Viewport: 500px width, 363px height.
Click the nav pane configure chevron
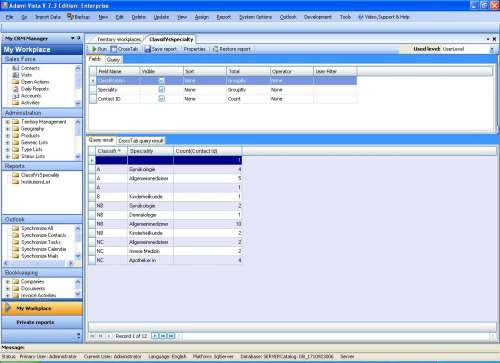(78, 336)
